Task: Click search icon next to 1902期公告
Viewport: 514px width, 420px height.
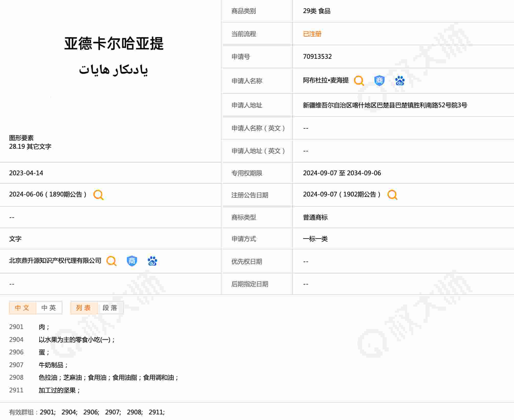Action: click(x=392, y=195)
